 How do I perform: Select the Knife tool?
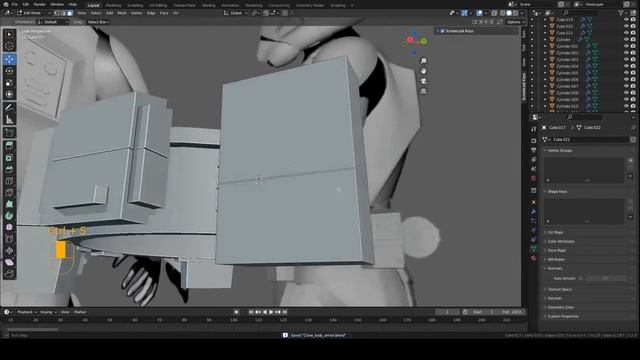pyautogui.click(x=9, y=193)
